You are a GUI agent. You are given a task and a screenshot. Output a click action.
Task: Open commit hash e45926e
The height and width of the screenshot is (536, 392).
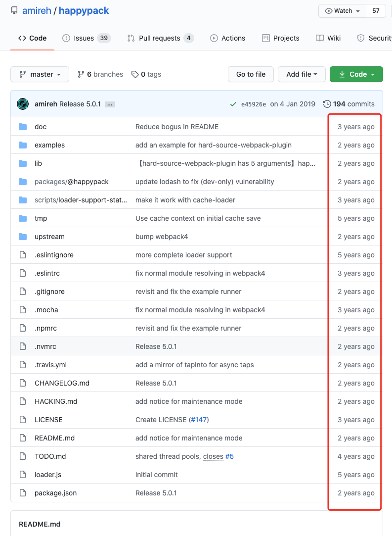(254, 104)
